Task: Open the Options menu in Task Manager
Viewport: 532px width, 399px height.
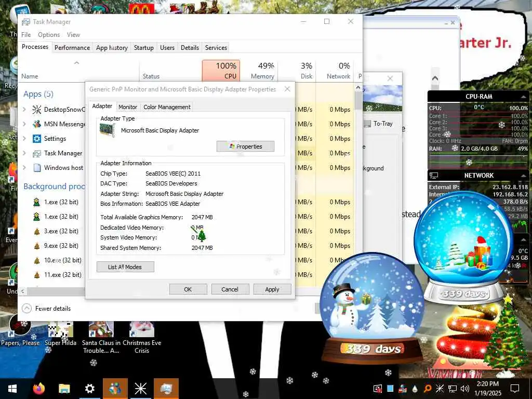Action: point(49,35)
